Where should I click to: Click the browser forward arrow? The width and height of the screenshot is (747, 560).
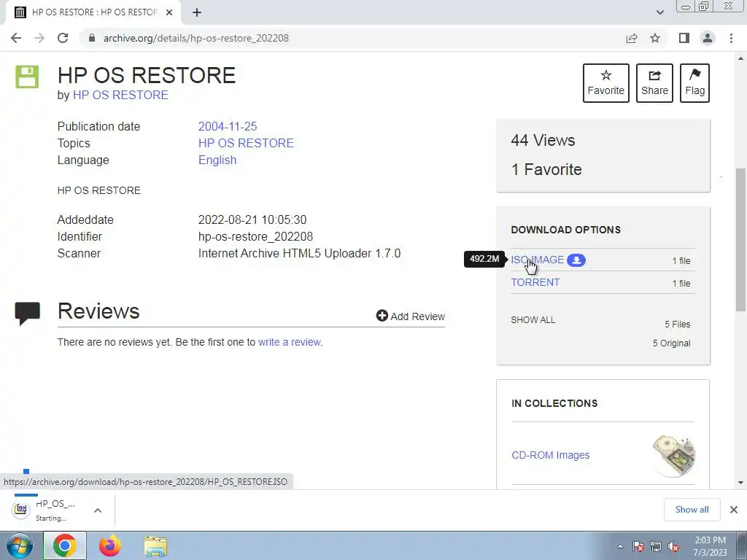39,38
